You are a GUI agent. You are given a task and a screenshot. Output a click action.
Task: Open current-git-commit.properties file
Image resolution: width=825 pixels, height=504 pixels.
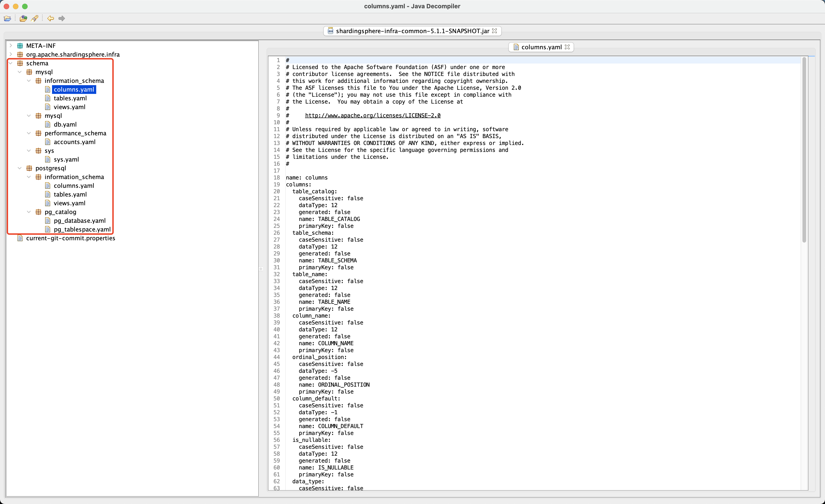pos(70,238)
